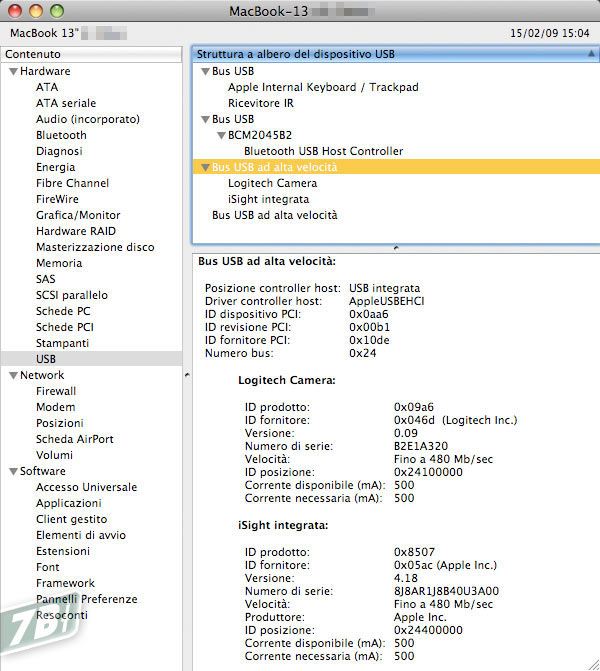This screenshot has height=671, width=600.
Task: Select ATA in the Hardware list
Action: (47, 87)
